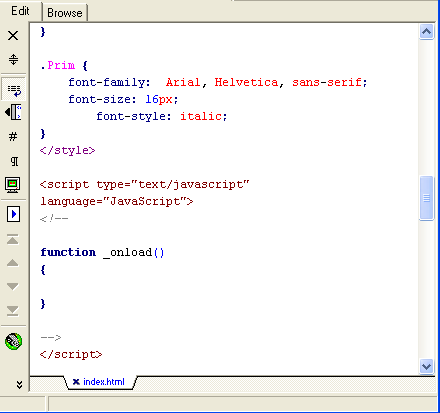Image resolution: width=440 pixels, height=413 pixels.
Task: Click the Arial value in the code
Action: pos(183,82)
